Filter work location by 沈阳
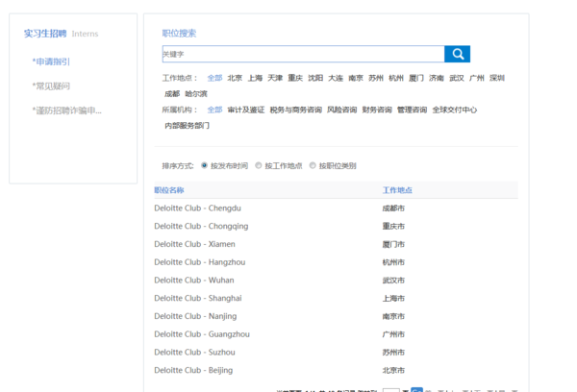The image size is (577, 392). 315,78
